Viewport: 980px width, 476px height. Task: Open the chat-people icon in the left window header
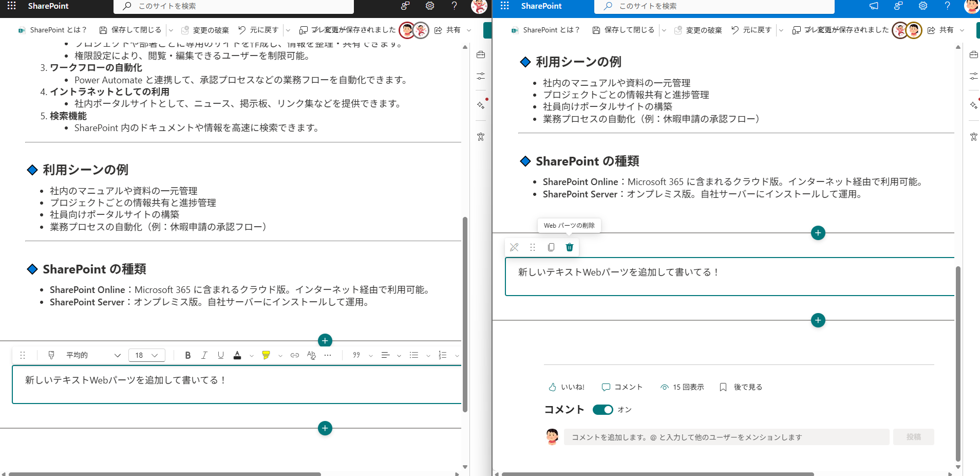[405, 6]
